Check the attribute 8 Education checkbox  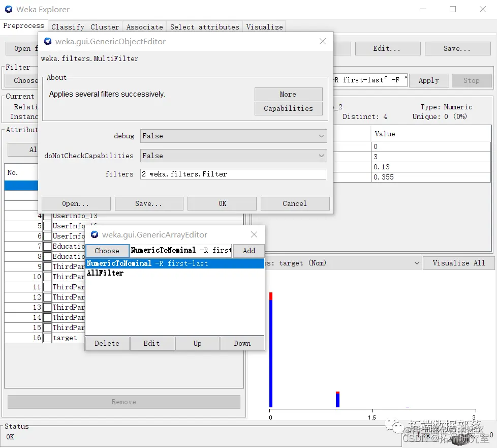[47, 257]
